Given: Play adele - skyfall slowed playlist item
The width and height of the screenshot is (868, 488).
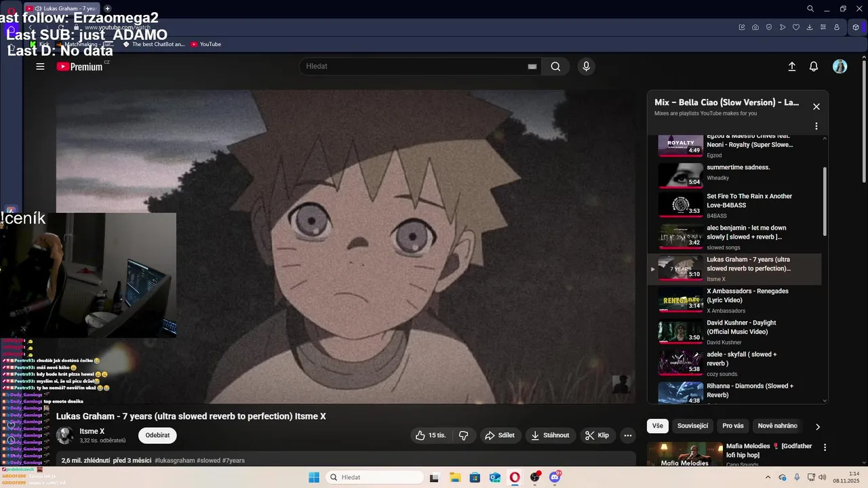Looking at the screenshot, I should point(734,364).
